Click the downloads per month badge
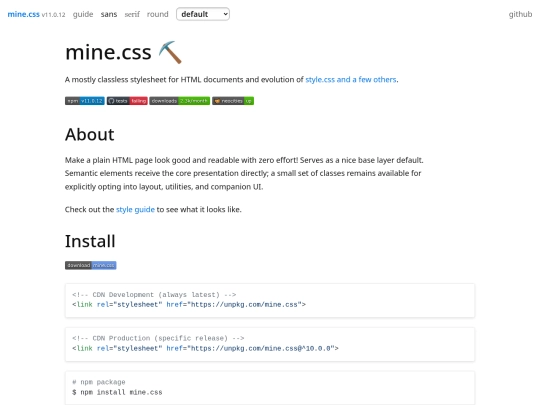The width and height of the screenshot is (540, 405). coord(180,101)
